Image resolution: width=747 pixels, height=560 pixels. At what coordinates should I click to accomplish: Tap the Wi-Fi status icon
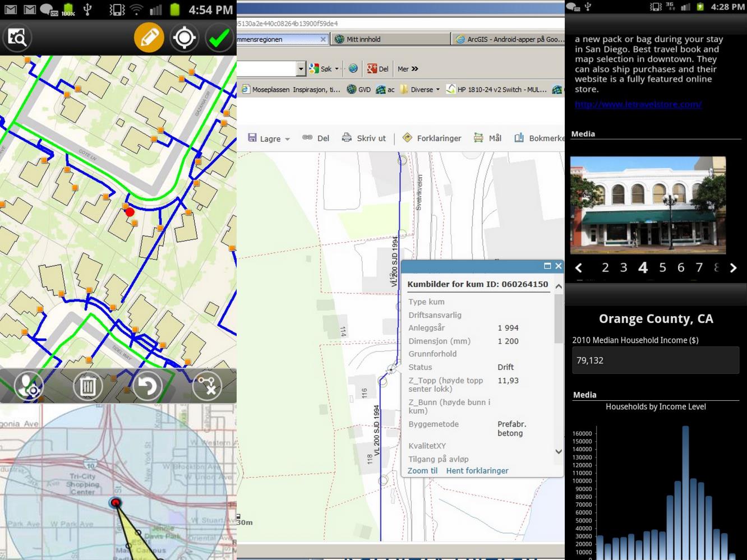(136, 10)
